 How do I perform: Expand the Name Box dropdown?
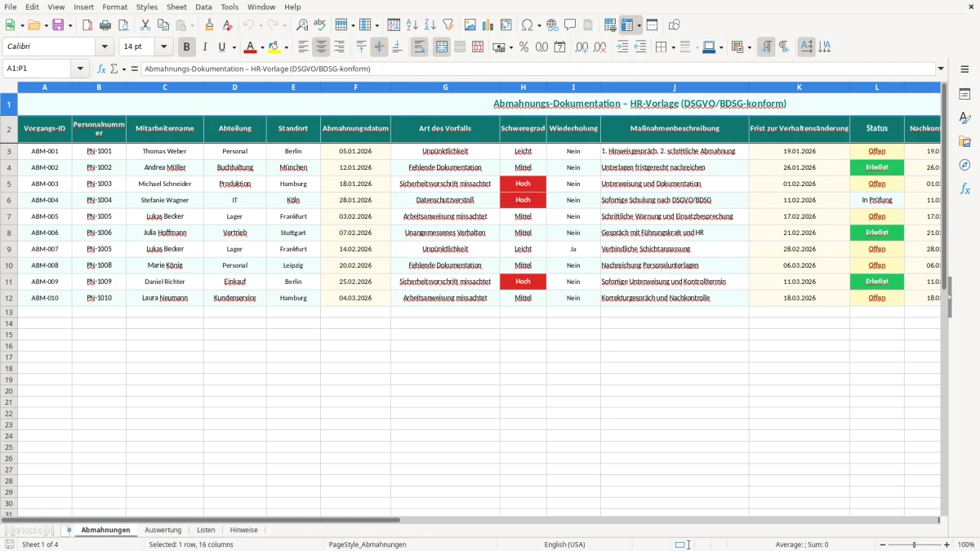tap(80, 69)
